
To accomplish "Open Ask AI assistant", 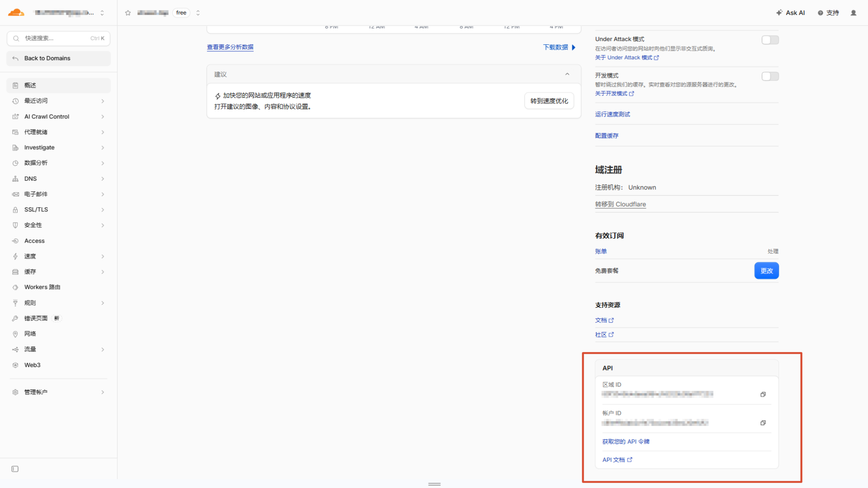I will [790, 13].
